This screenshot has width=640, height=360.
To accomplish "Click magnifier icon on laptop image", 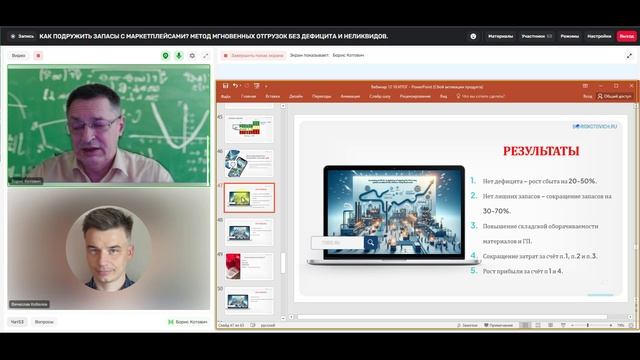I will [x=371, y=242].
